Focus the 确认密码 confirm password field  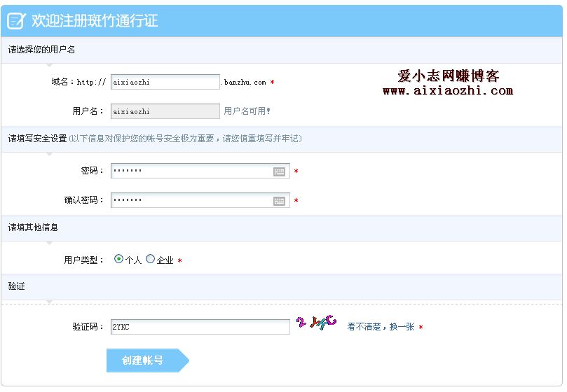(x=200, y=200)
